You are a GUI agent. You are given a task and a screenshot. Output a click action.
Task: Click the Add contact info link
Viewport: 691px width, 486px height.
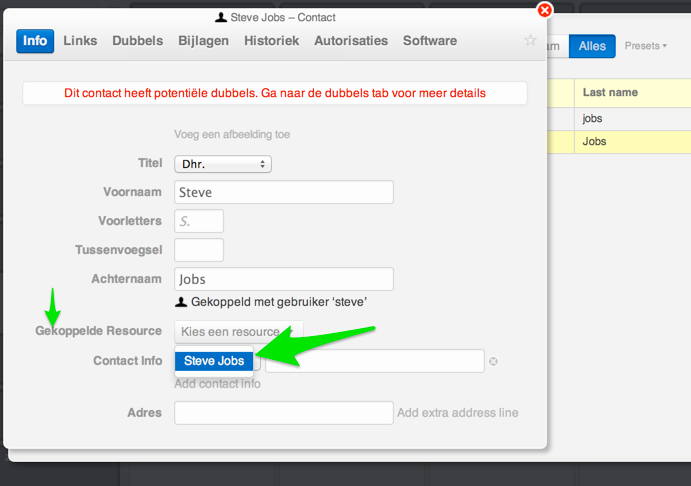(217, 384)
